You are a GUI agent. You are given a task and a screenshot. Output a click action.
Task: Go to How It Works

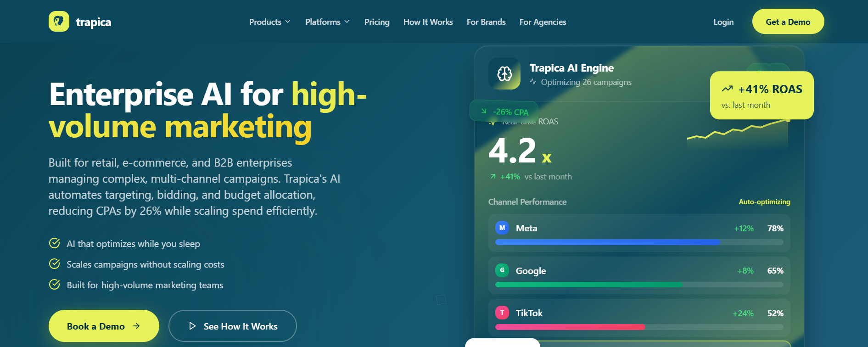(428, 22)
